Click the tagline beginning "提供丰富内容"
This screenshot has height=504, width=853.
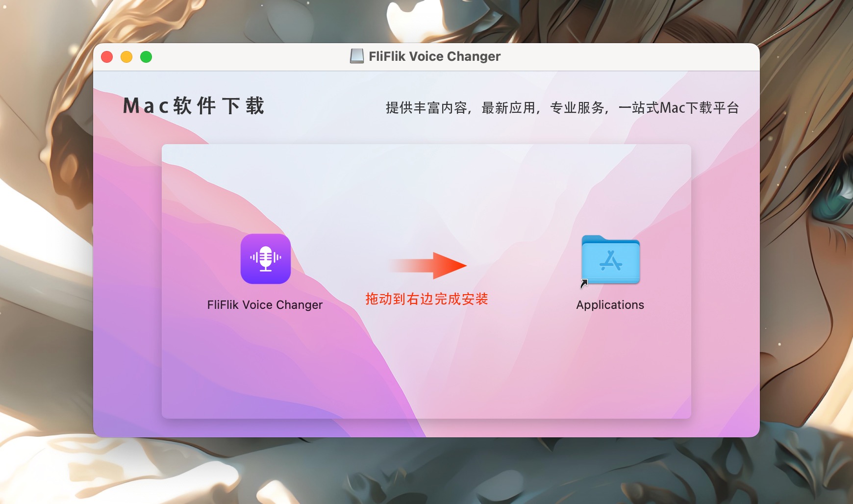click(562, 108)
